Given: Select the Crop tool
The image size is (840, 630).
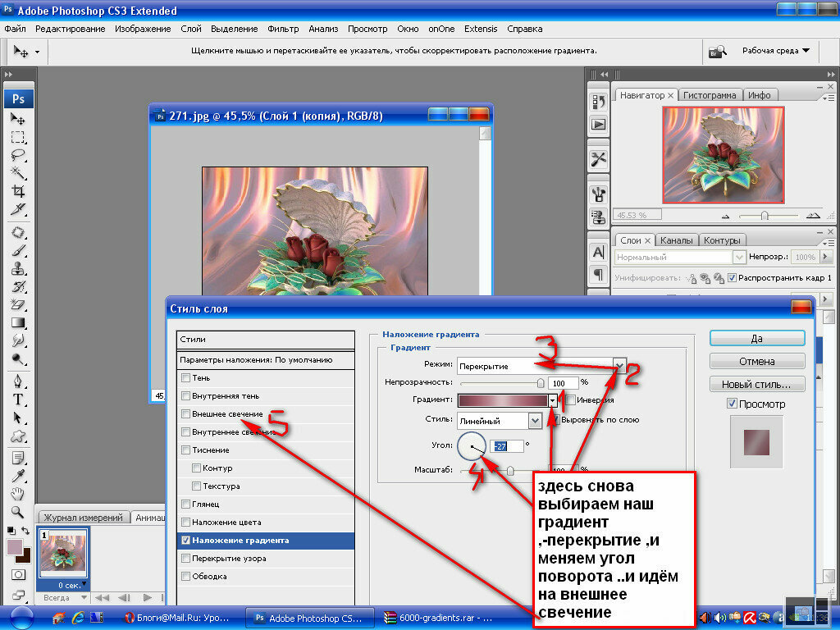Looking at the screenshot, I should pyautogui.click(x=18, y=190).
